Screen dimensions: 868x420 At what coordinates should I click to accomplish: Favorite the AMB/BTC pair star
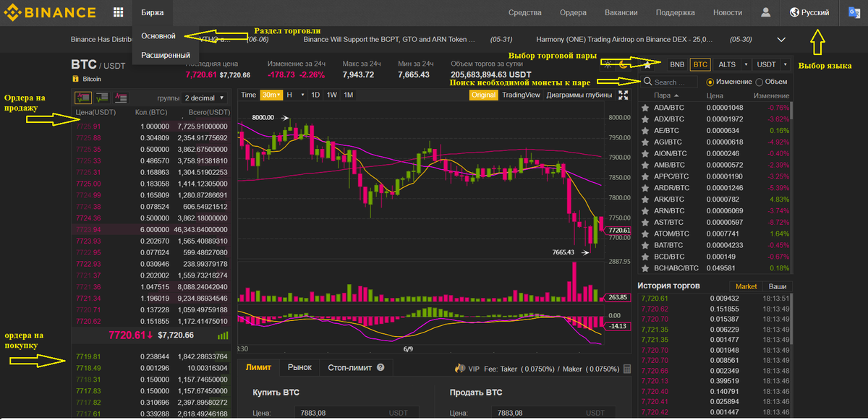[645, 166]
